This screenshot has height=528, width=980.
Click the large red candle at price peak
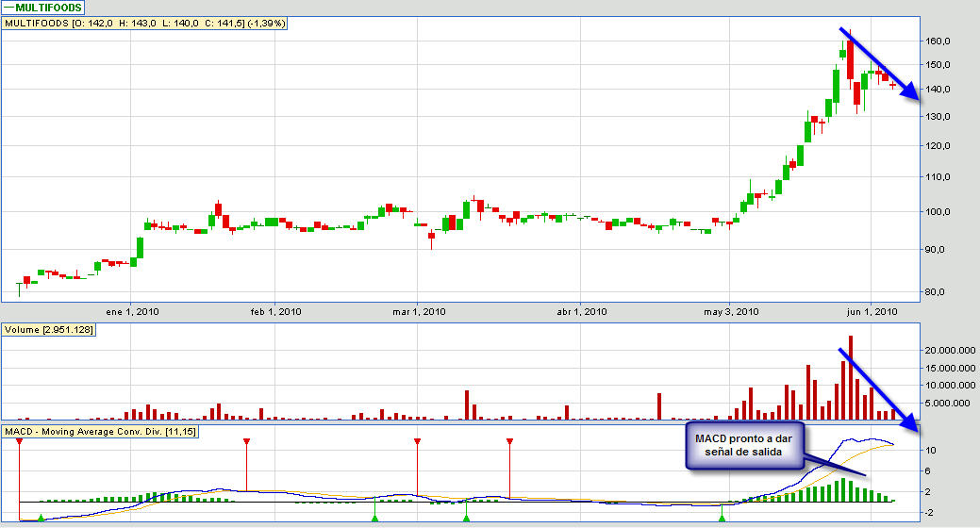851,59
